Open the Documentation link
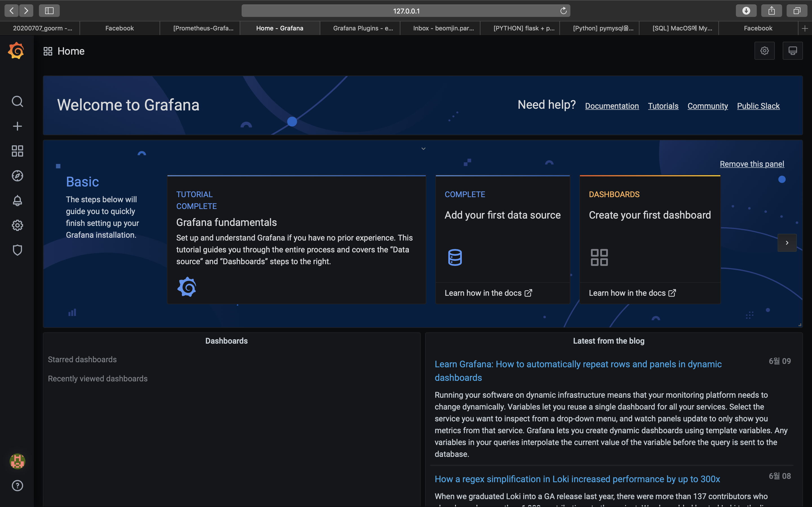 coord(612,106)
